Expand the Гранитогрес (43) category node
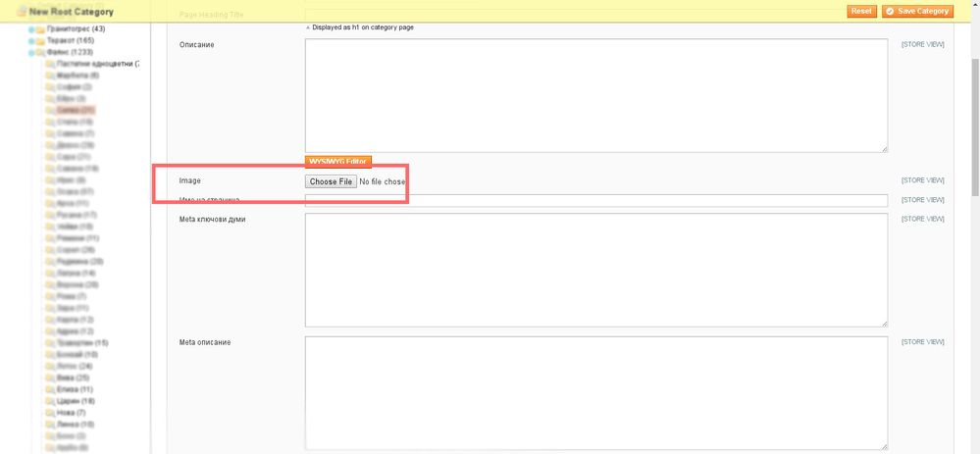 point(31,29)
